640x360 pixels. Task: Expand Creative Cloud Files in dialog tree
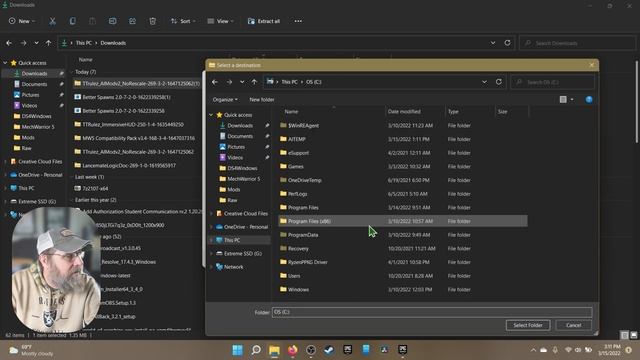211,213
